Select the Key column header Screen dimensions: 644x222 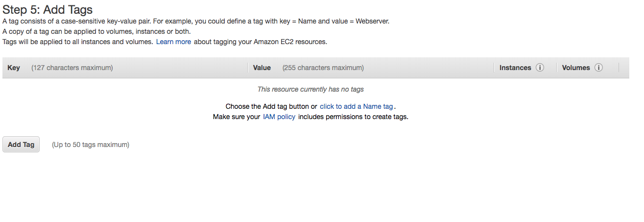point(14,68)
